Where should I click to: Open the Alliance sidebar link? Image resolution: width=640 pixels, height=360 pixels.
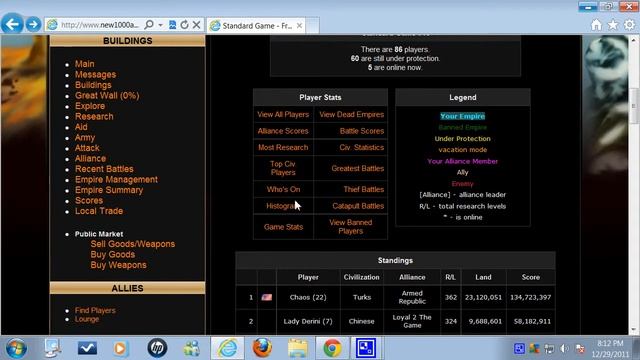tap(90, 158)
